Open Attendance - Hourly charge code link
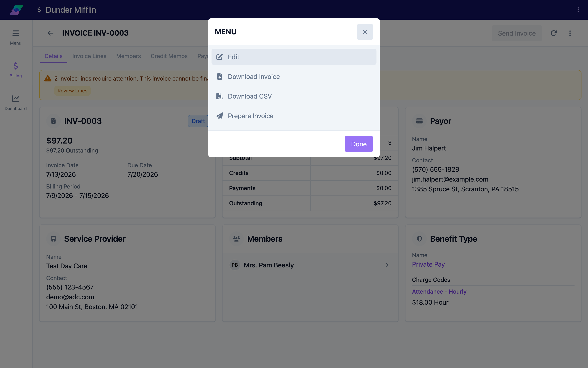Viewport: 588px width, 368px height. pyautogui.click(x=439, y=292)
